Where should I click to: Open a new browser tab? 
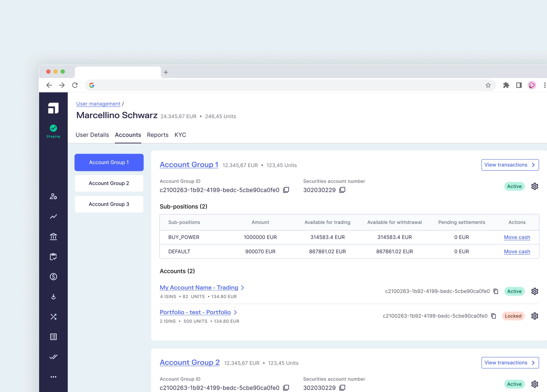[166, 72]
